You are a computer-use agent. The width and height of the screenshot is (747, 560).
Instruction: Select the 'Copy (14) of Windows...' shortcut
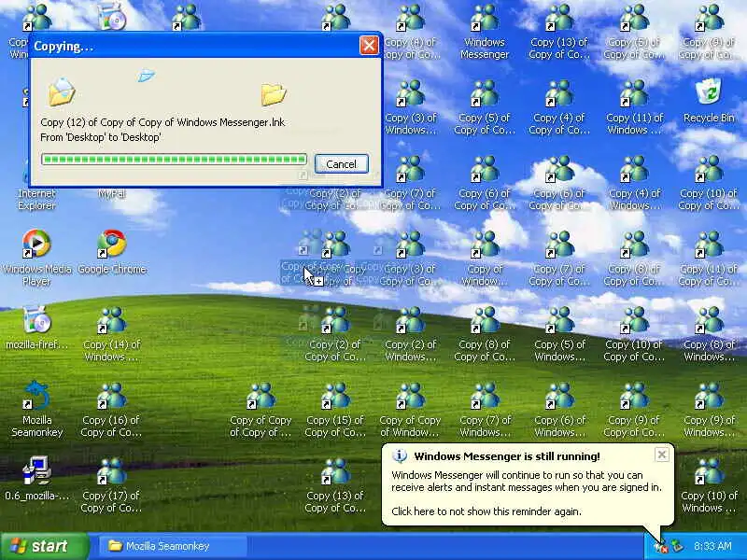(x=111, y=334)
